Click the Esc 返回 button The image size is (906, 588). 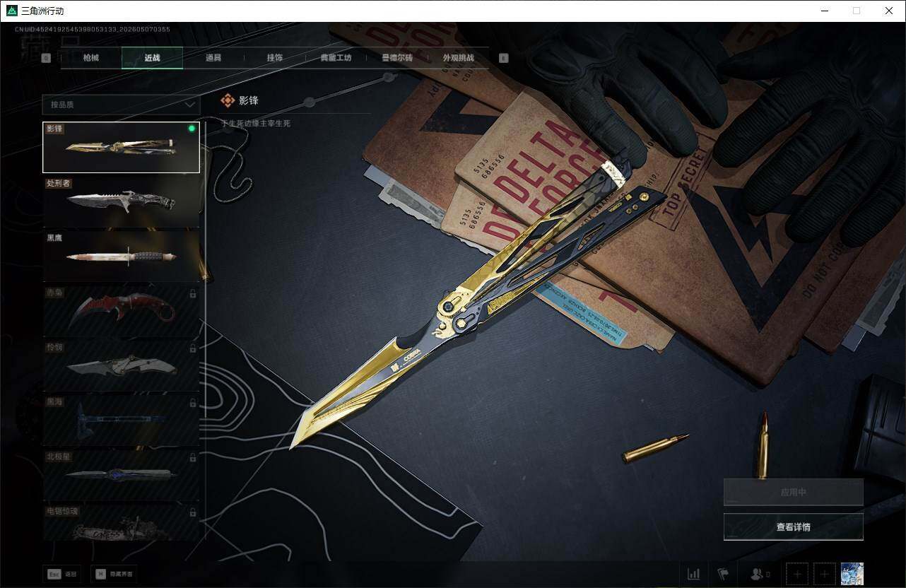(x=62, y=575)
